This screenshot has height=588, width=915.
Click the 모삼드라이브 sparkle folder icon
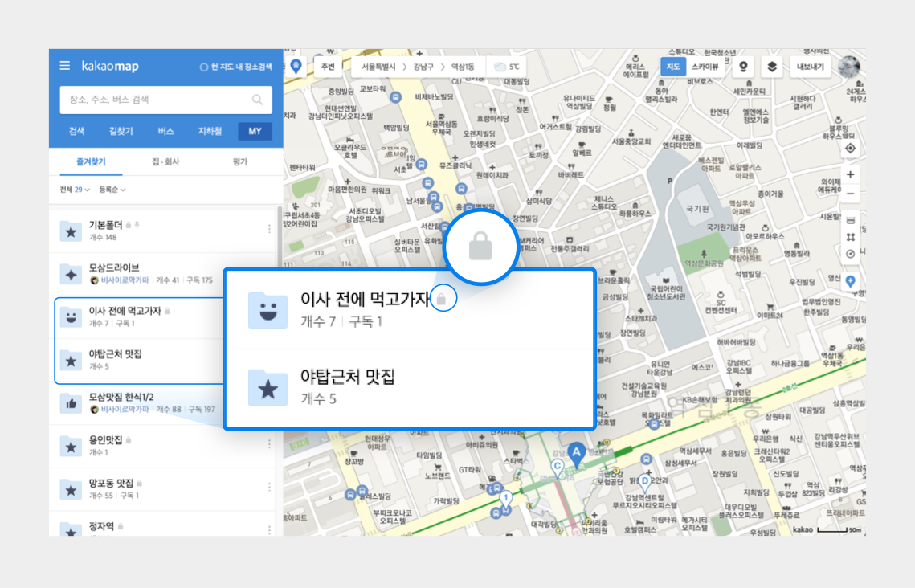(x=71, y=274)
